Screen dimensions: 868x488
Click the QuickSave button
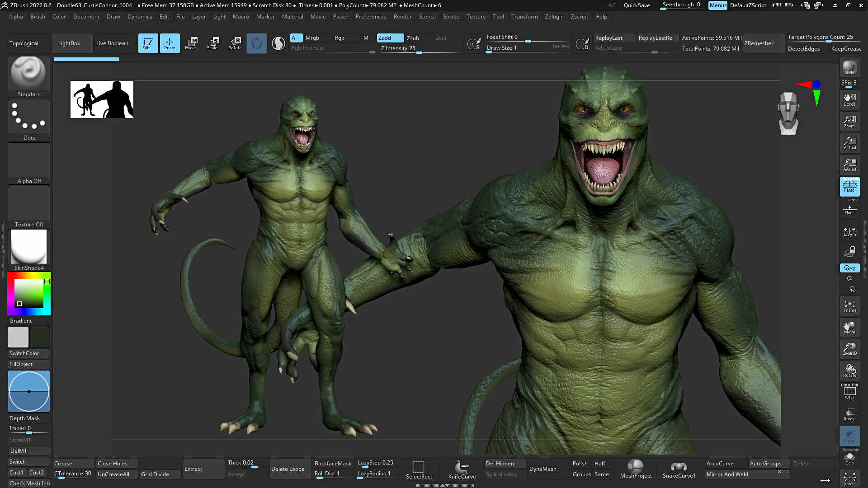point(637,5)
